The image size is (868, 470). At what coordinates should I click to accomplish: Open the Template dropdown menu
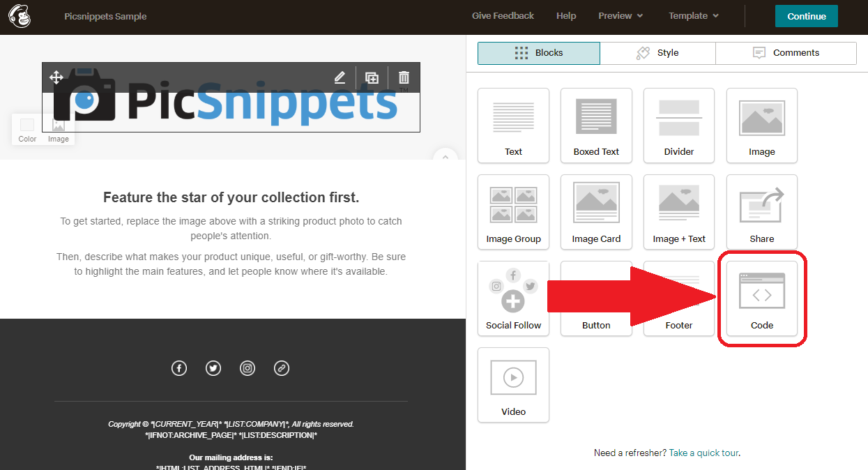(694, 16)
